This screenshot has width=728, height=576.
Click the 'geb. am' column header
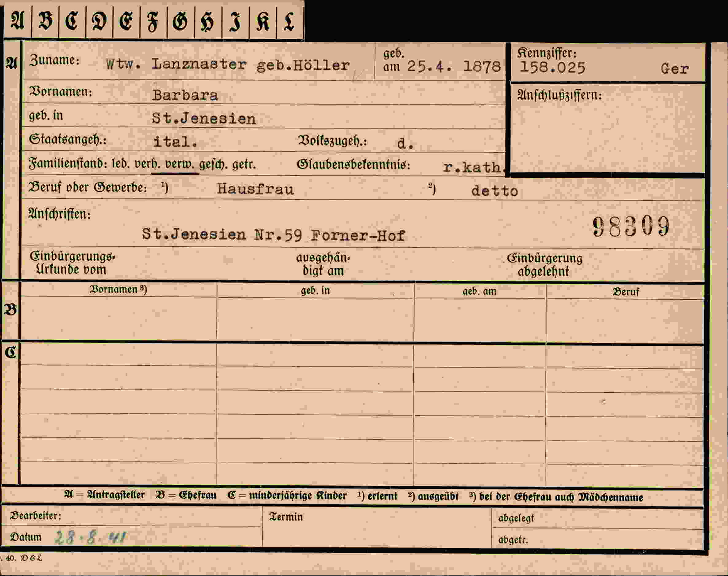(x=479, y=291)
